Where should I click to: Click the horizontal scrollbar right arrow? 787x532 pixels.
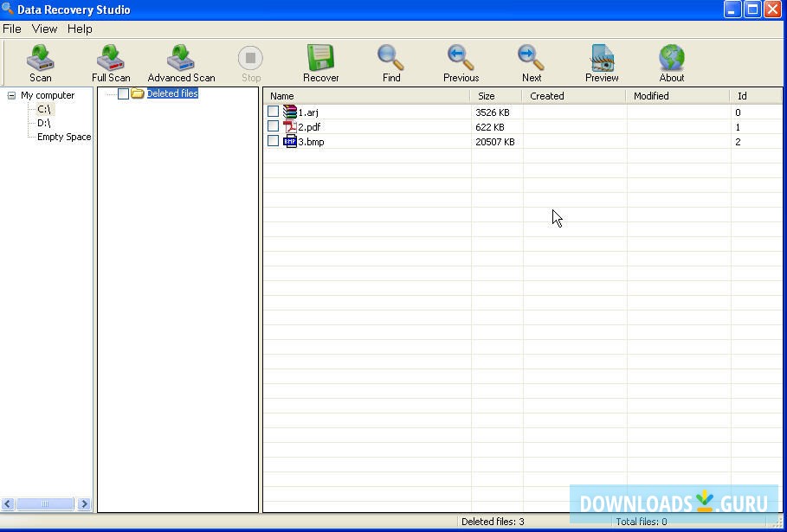84,503
